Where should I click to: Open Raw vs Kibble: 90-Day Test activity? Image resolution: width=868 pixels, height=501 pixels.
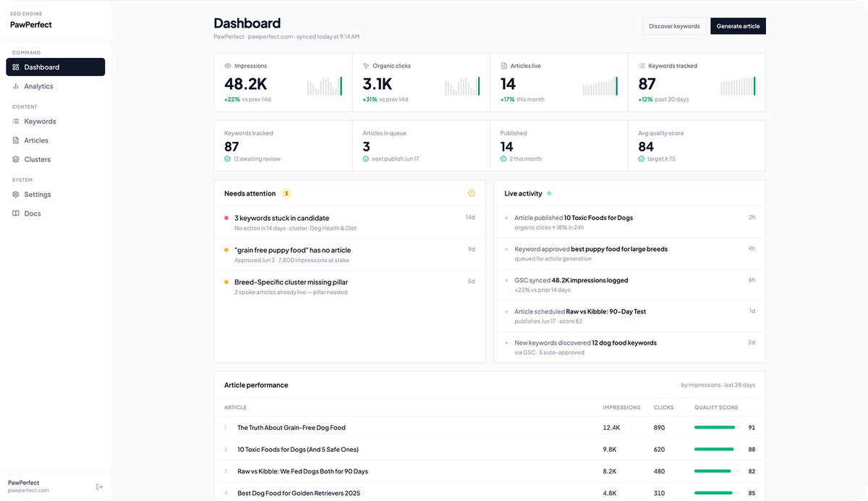click(629, 316)
